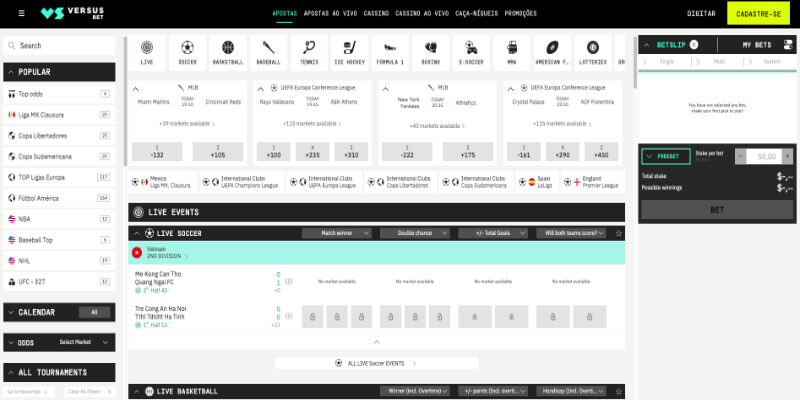Clear all filters with the X icon
800x400 pixels.
[x=110, y=391]
